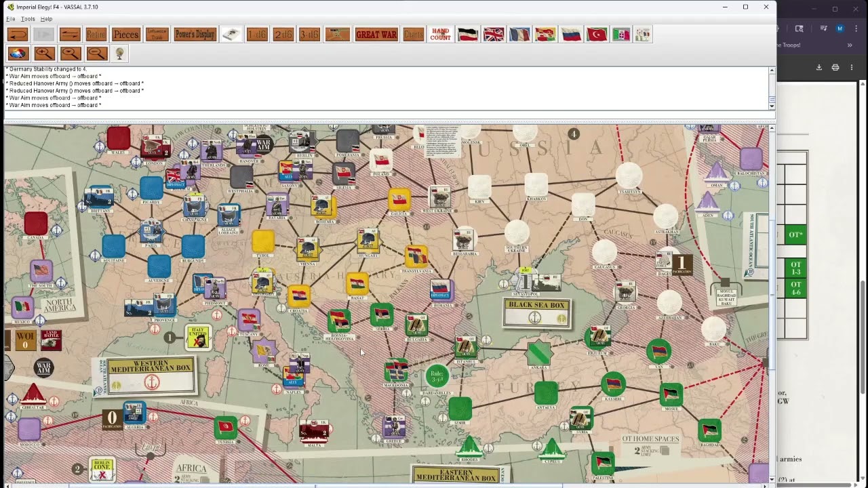Open the browser profile M avatar
The width and height of the screenshot is (868, 488).
tap(840, 28)
